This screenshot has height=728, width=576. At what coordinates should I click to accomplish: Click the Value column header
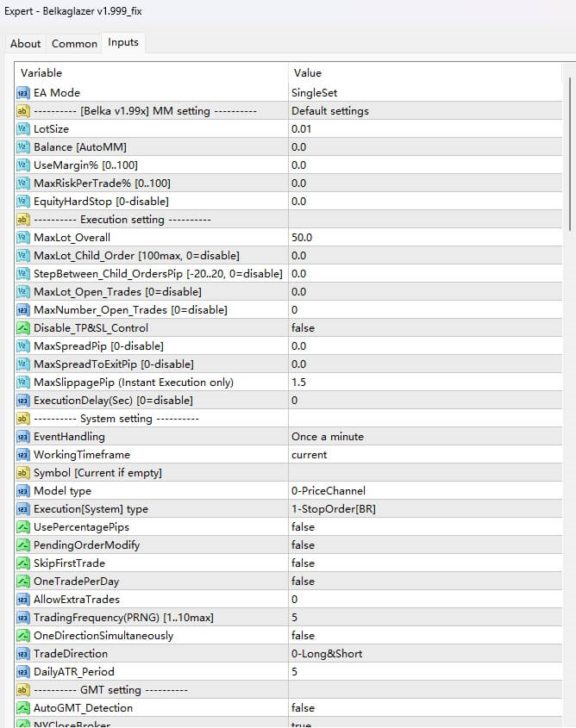(308, 73)
